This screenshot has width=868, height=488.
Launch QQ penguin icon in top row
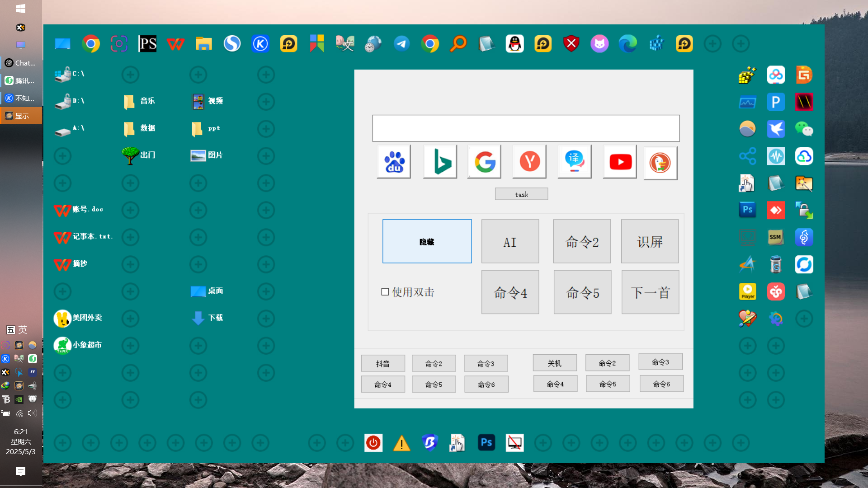coord(514,44)
